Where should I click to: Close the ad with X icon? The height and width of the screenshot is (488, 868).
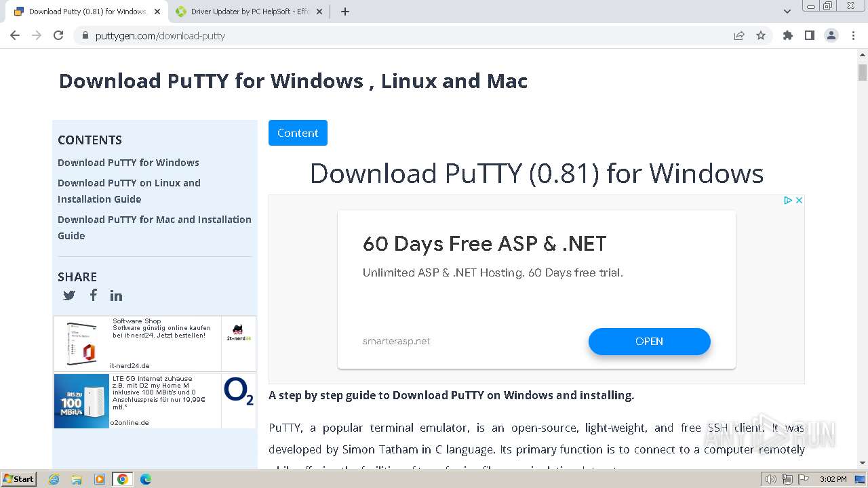point(799,200)
